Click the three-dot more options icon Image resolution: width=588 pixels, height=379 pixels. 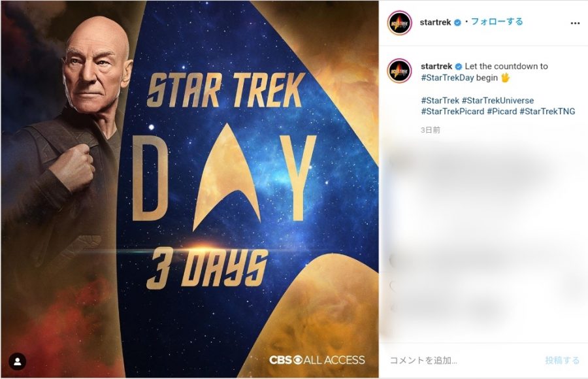pos(575,24)
